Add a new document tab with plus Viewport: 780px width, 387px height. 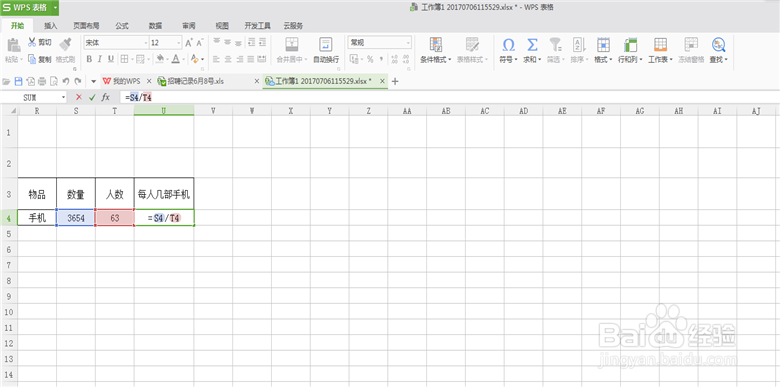(395, 82)
